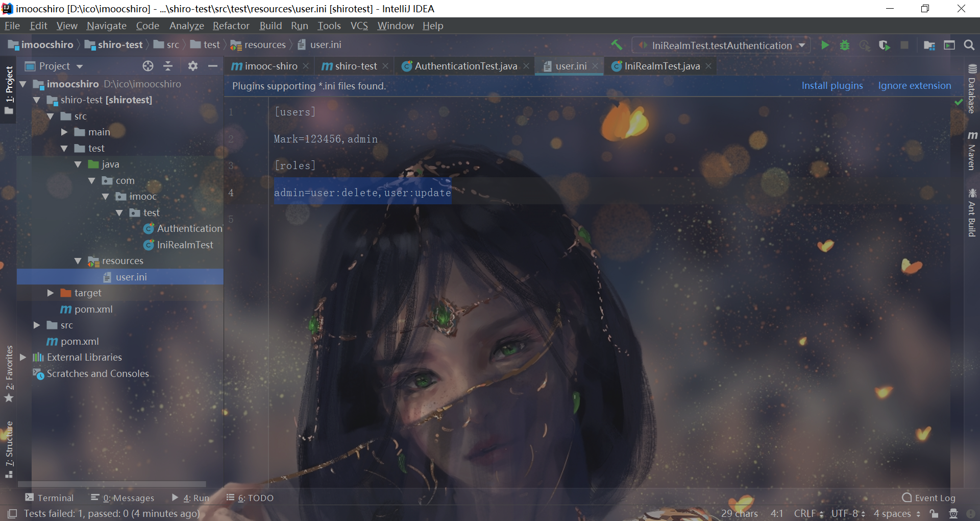
Task: Expand the target folder
Action: pos(51,293)
